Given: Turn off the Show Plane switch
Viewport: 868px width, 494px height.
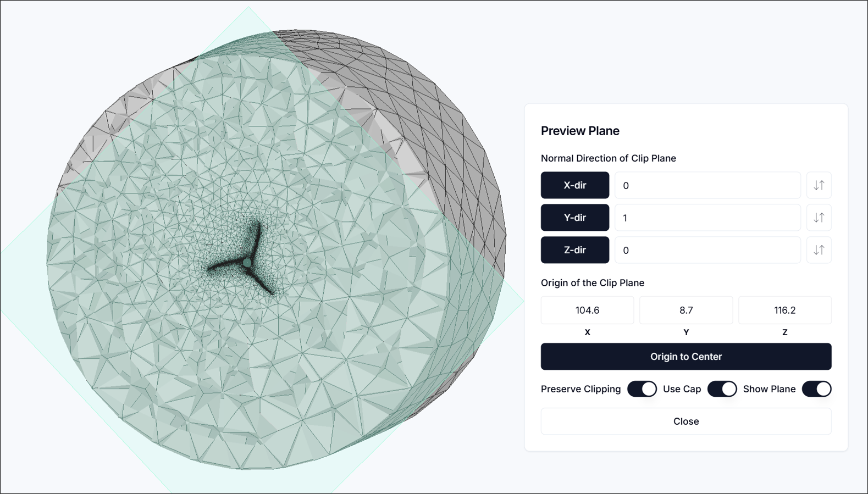Looking at the screenshot, I should [x=816, y=389].
